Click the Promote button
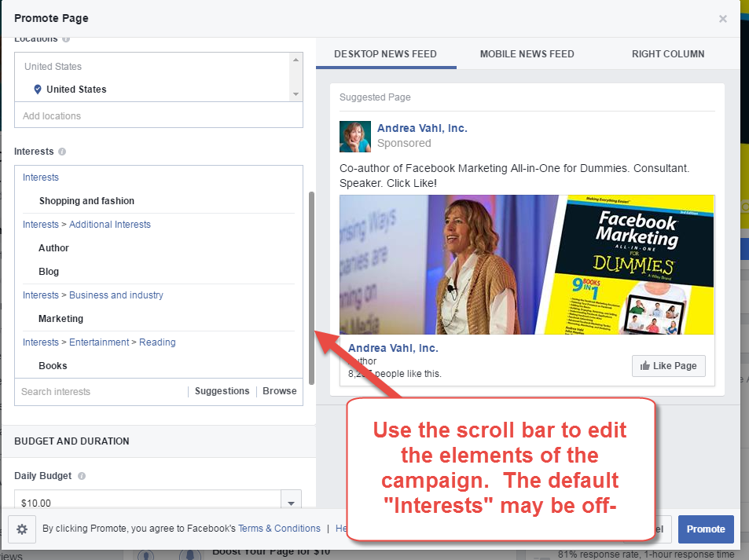 point(706,529)
